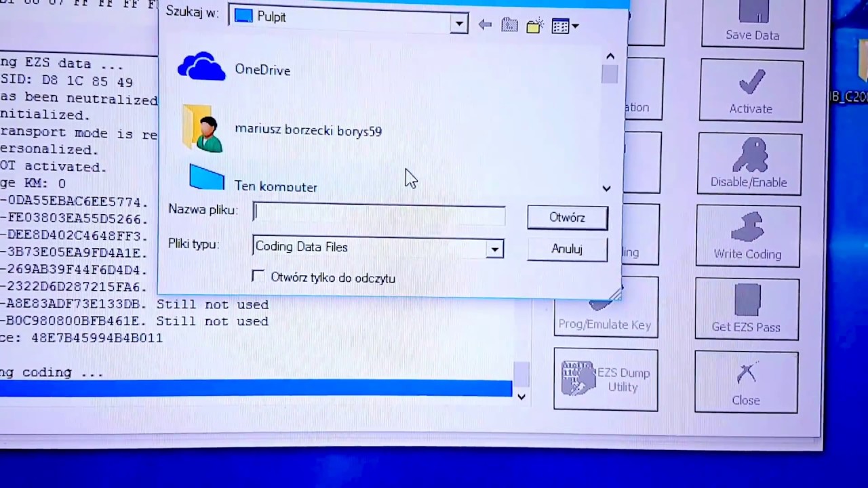Click the Close button with crossed tools
868x488 pixels.
(x=746, y=382)
